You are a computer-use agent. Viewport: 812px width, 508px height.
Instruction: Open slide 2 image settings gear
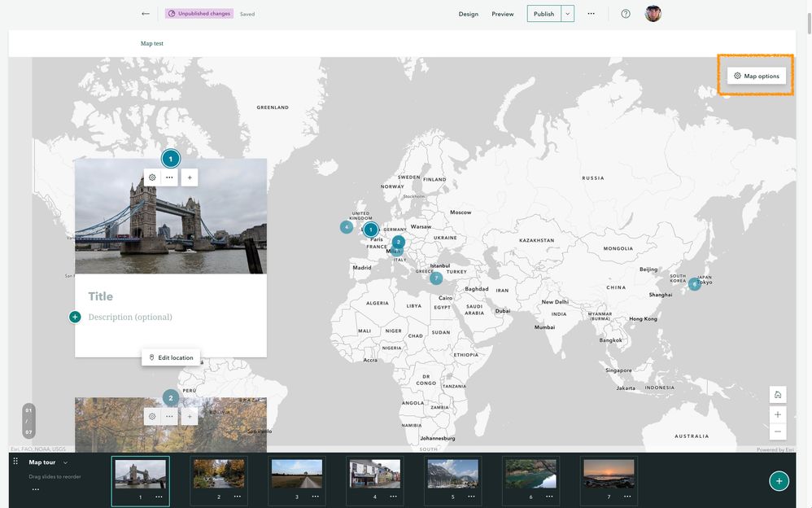click(x=152, y=416)
